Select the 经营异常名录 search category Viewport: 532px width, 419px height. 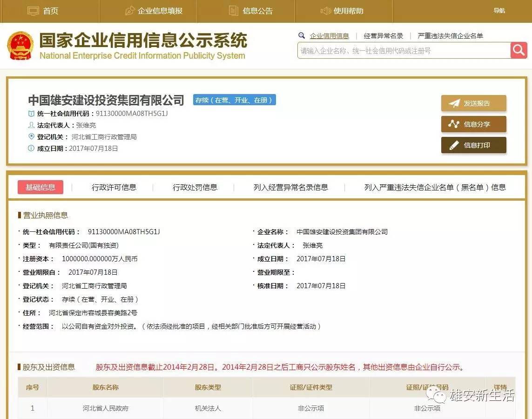(x=383, y=36)
